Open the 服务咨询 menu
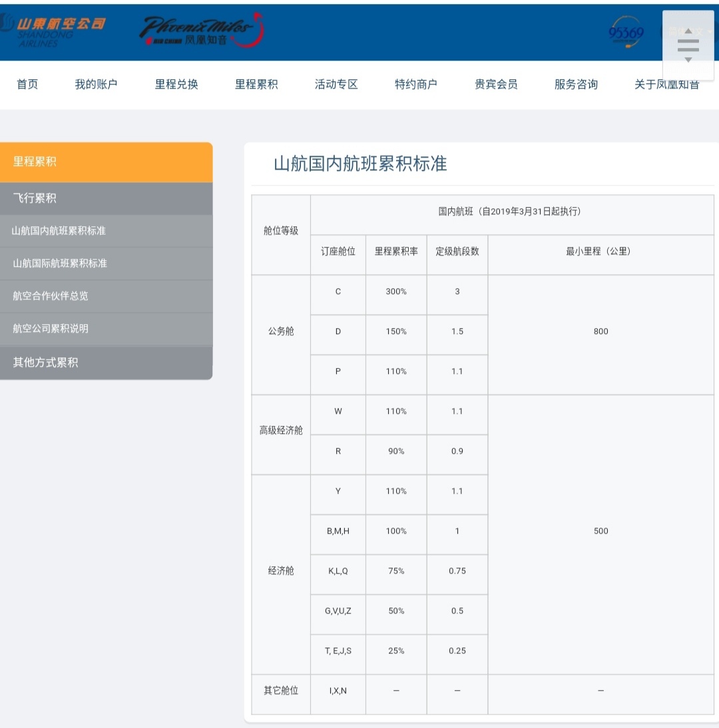The height and width of the screenshot is (728, 719). [x=576, y=84]
